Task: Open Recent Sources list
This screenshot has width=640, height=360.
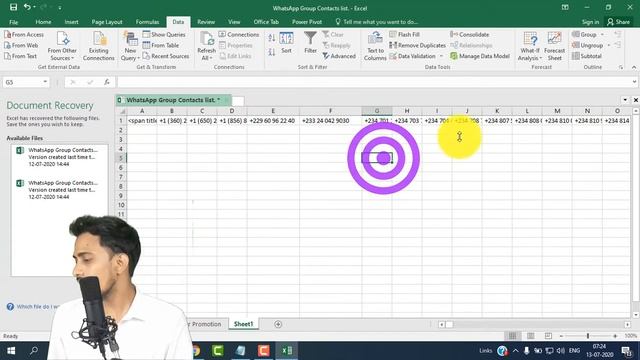Action: pos(166,56)
